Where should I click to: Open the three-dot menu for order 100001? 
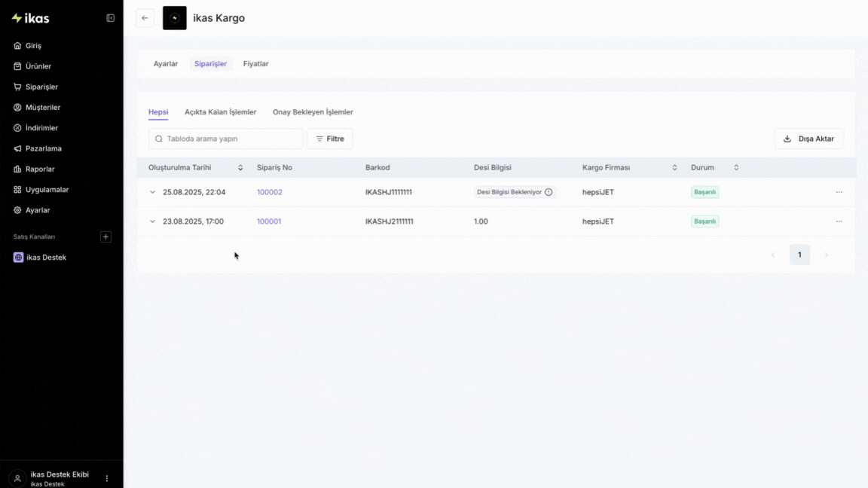click(x=839, y=221)
